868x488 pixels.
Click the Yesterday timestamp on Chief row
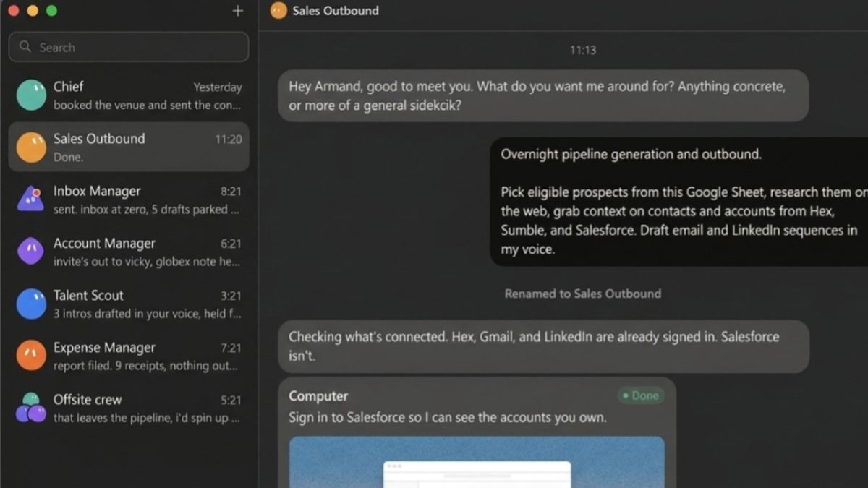pos(218,87)
